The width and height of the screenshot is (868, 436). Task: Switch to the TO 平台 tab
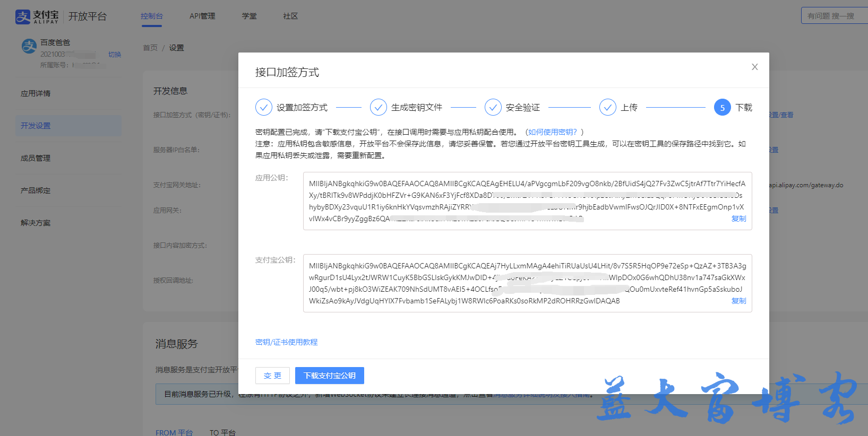222,432
